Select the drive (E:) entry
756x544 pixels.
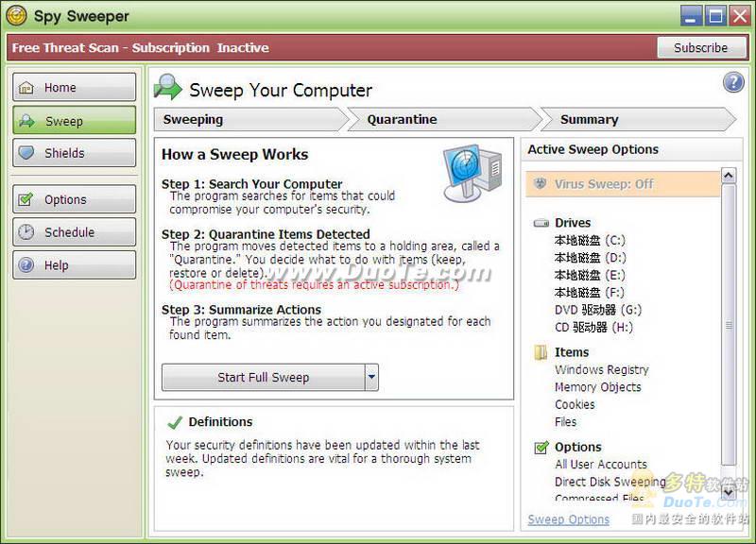point(590,275)
